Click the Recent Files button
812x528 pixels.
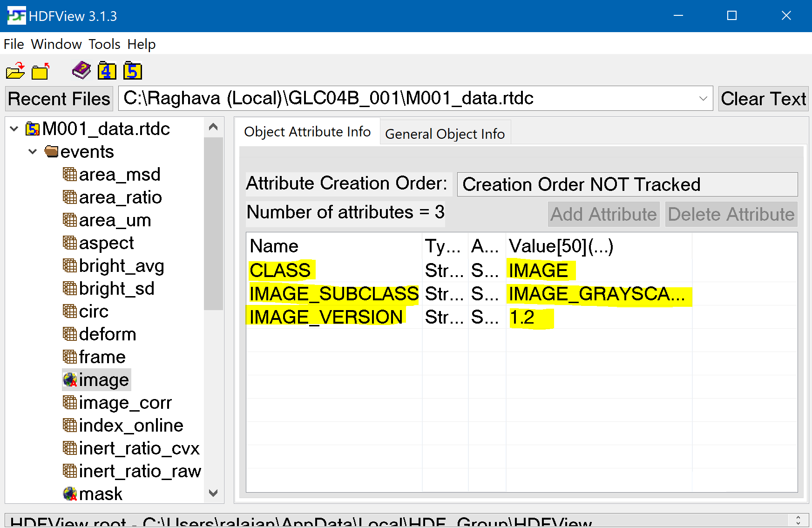click(59, 98)
